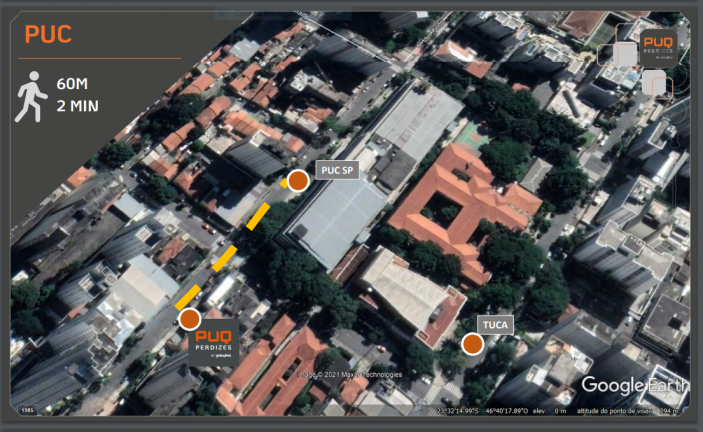Select the PUC SP label
The image size is (703, 432).
(x=337, y=169)
